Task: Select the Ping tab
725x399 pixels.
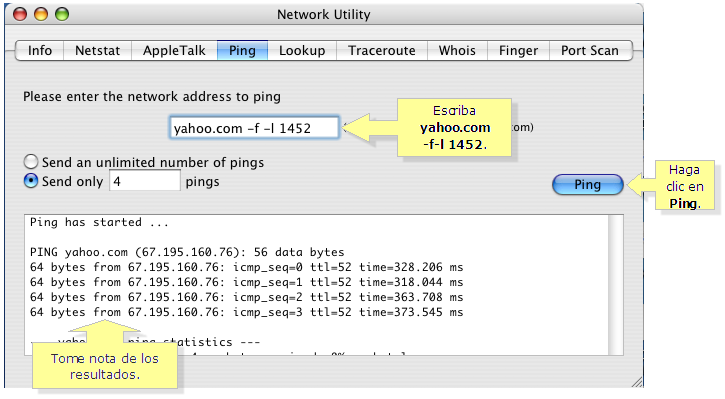Action: pyautogui.click(x=242, y=50)
